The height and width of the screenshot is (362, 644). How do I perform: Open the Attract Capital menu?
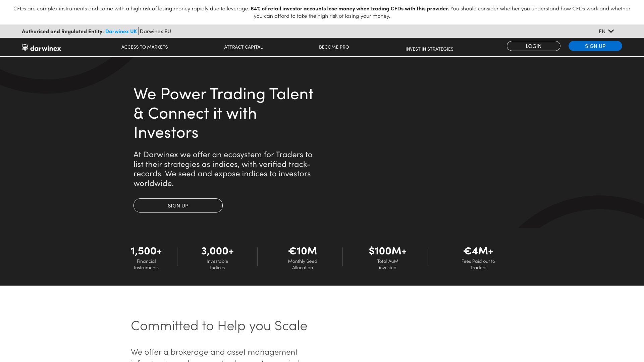243,47
